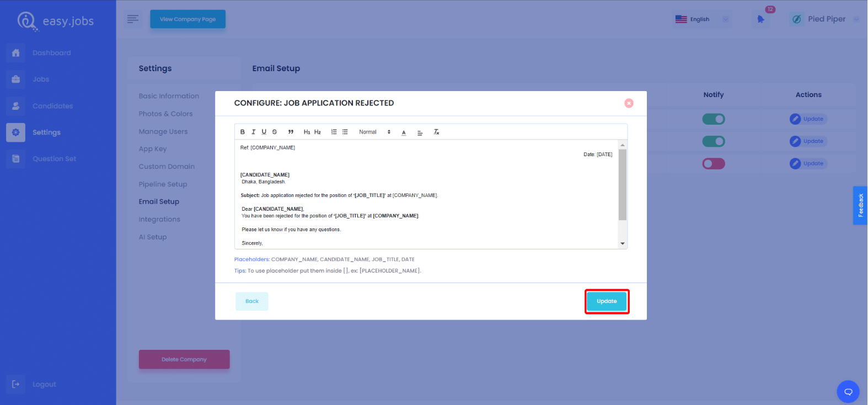The width and height of the screenshot is (868, 405).
Task: Insert an ordered numbered list
Action: pos(334,132)
